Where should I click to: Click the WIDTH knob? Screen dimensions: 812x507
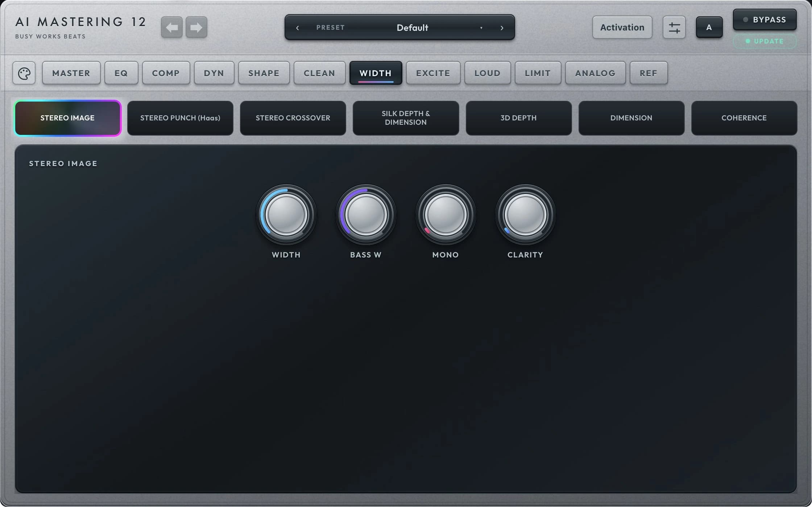point(286,215)
